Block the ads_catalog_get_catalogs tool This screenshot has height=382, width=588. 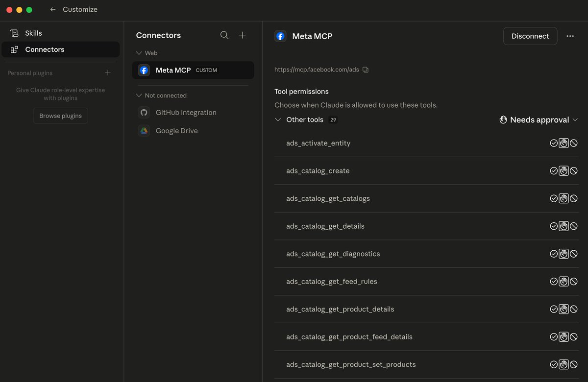pos(574,198)
